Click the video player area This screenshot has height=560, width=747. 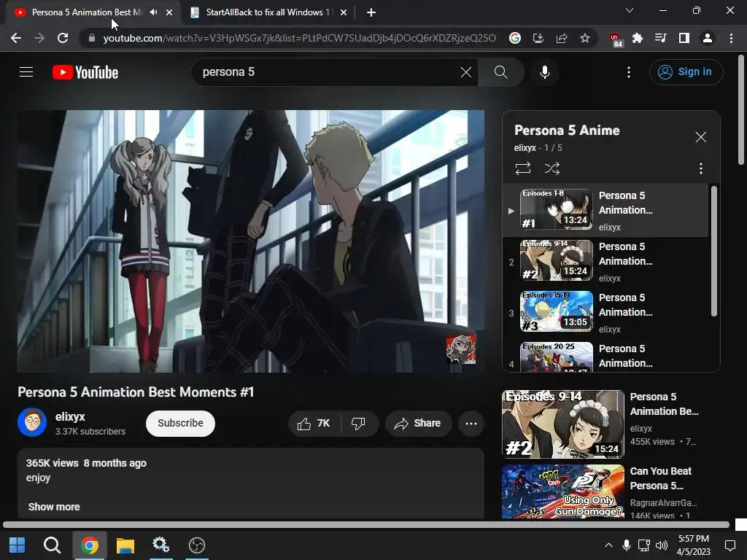[x=251, y=241]
